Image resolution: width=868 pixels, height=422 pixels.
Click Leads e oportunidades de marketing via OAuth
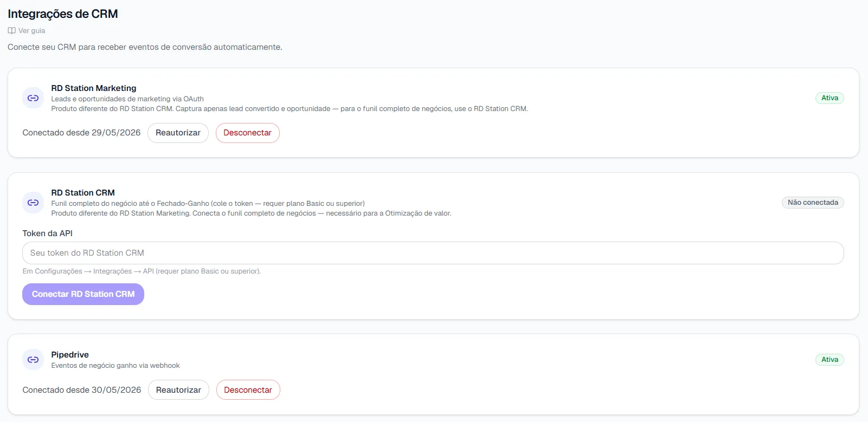click(127, 99)
